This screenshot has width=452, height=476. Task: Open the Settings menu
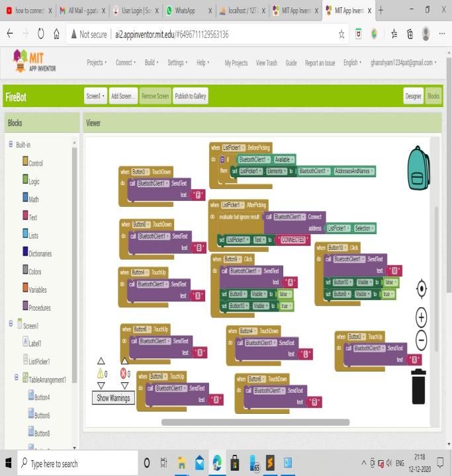(177, 63)
